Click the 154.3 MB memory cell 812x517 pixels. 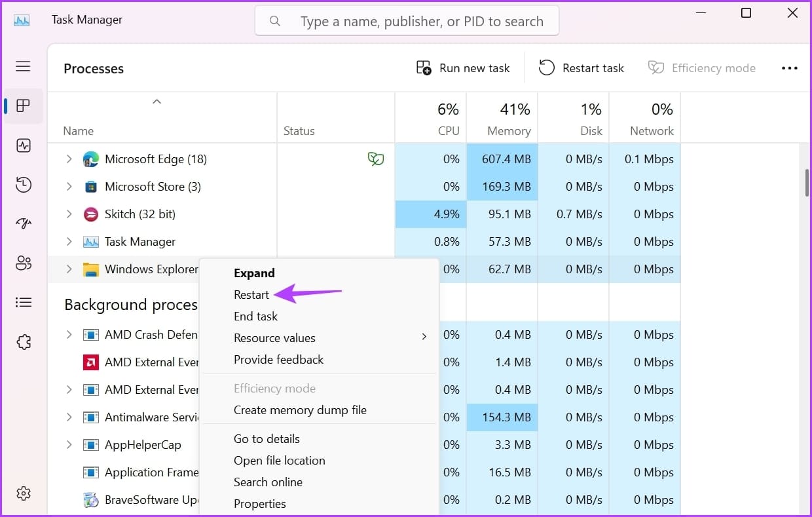point(502,417)
